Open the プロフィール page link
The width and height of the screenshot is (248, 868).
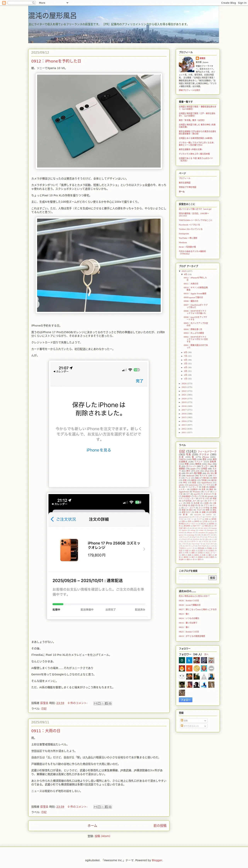point(184,178)
